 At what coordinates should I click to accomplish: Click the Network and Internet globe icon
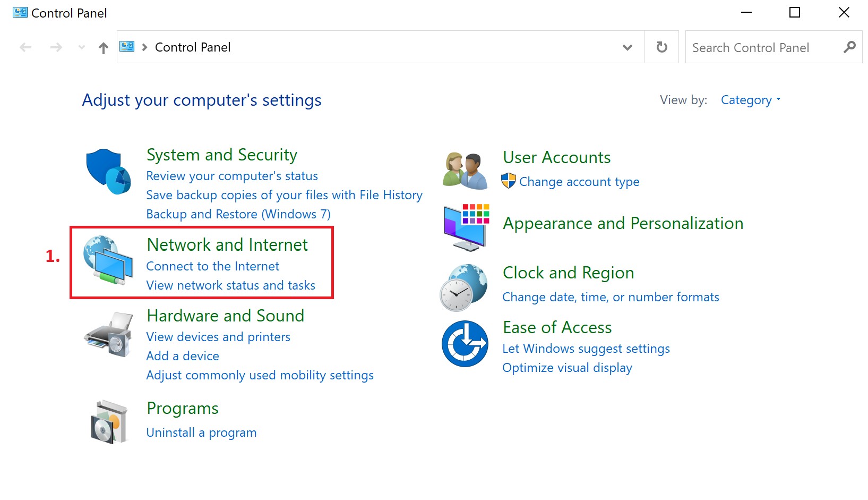point(108,261)
